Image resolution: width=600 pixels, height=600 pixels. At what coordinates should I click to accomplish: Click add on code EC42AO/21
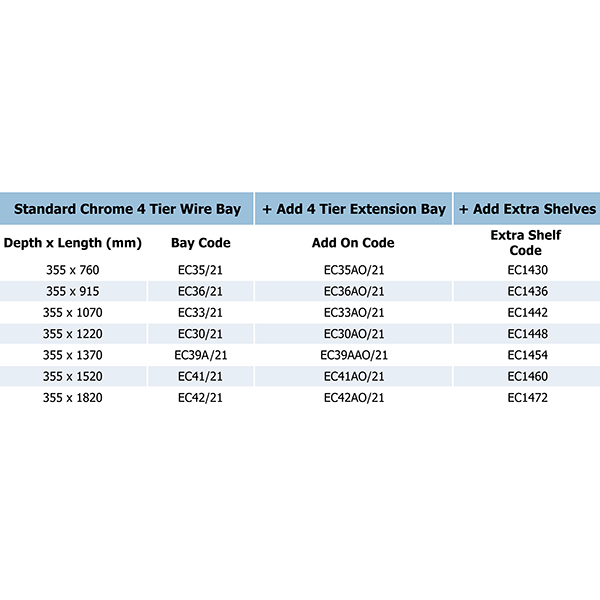pos(354,398)
